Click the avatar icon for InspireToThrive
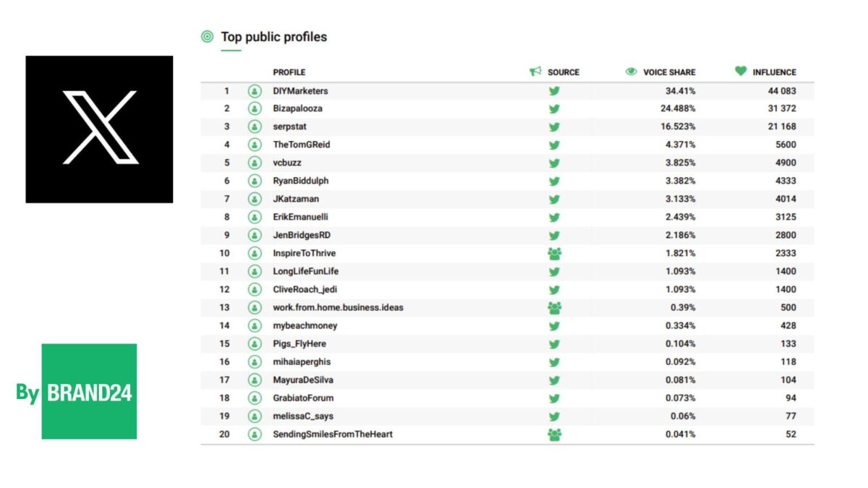This screenshot has height=488, width=868. point(255,253)
